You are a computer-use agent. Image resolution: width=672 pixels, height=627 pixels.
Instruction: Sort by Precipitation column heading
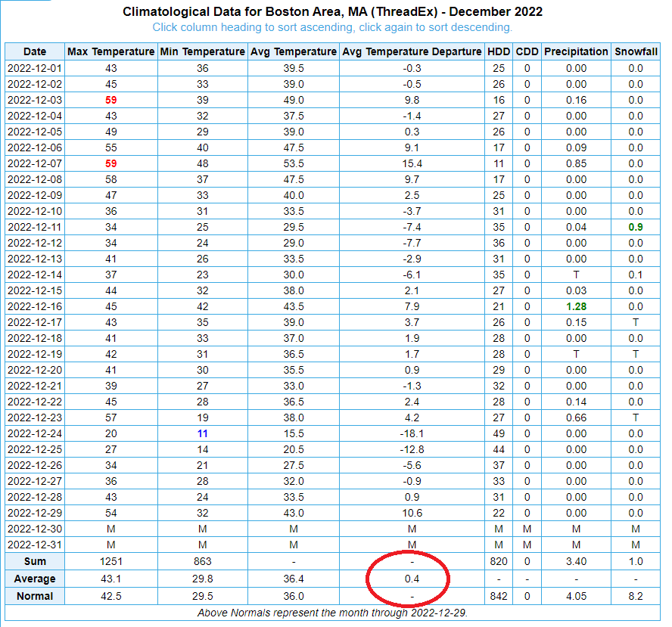576,52
